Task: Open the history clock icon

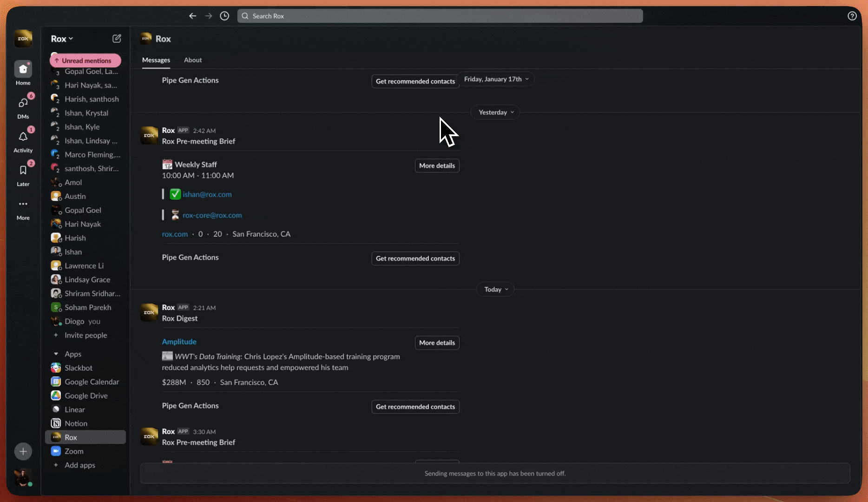Action: click(x=224, y=16)
